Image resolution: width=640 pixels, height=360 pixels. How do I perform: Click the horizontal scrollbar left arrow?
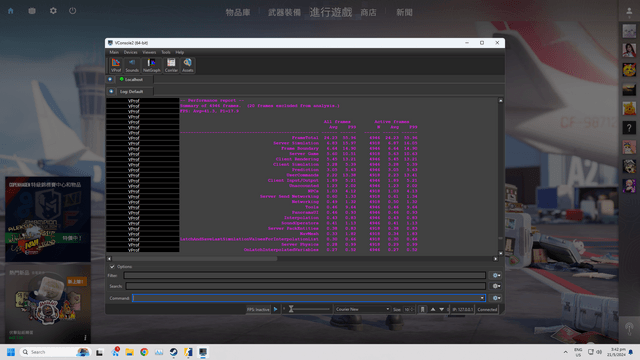[x=109, y=258]
